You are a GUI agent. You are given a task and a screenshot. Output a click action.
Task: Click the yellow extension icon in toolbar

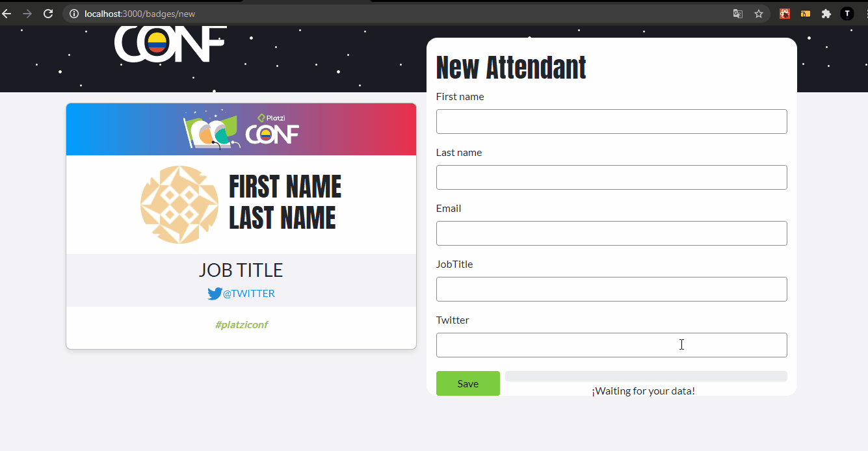[x=806, y=14]
